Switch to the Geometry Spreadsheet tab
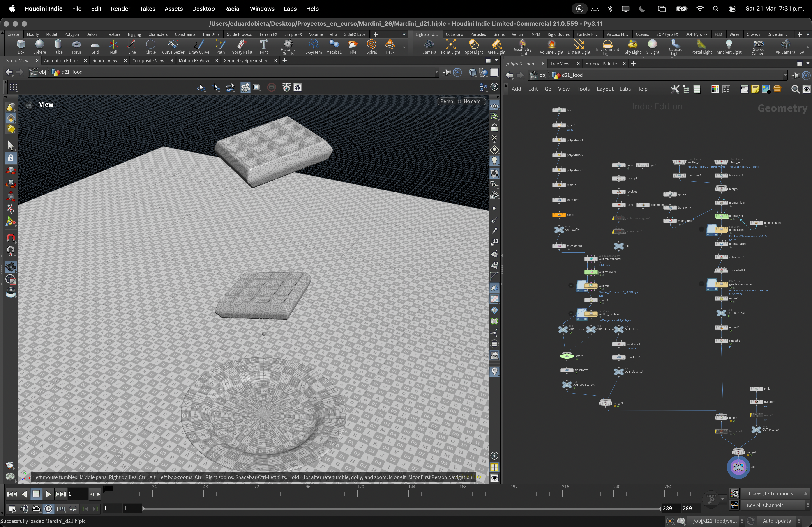812x527 pixels. (246, 61)
